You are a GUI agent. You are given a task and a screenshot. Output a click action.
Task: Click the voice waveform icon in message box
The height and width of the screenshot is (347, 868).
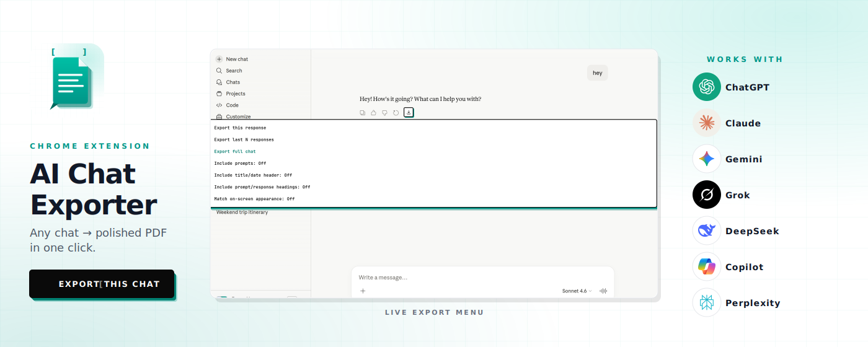(603, 291)
